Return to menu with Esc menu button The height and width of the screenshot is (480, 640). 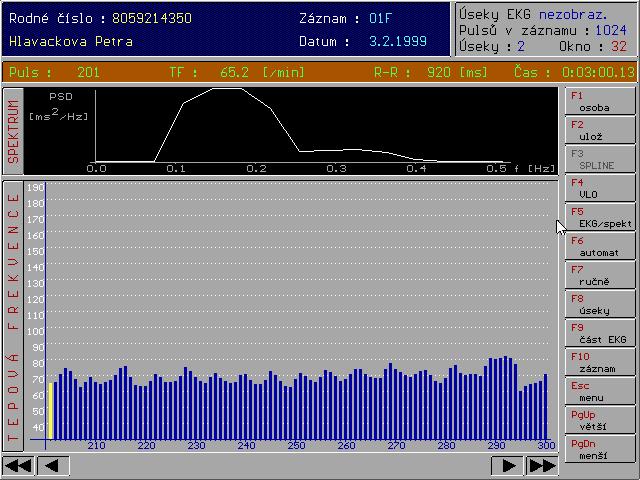click(x=600, y=391)
